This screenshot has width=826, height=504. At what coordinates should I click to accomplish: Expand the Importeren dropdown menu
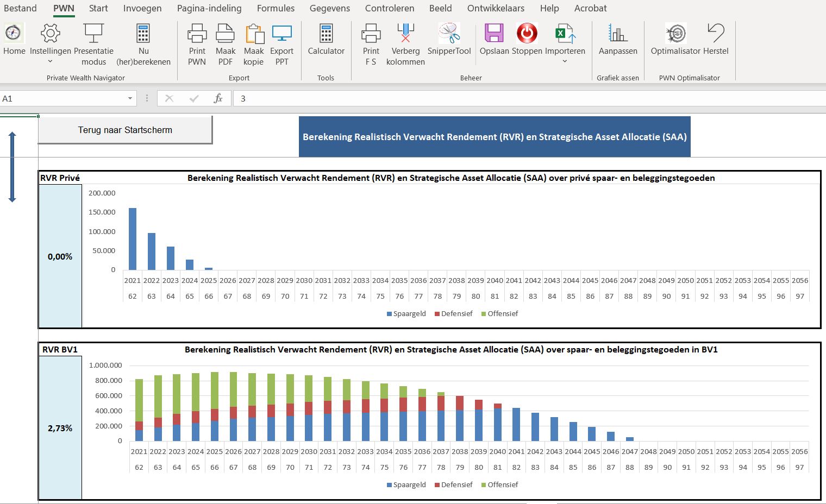(x=565, y=61)
